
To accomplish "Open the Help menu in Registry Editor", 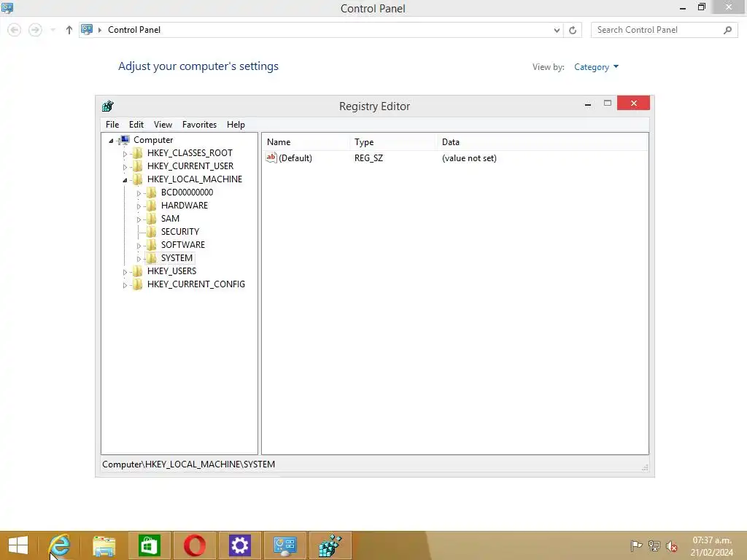I will pos(236,124).
